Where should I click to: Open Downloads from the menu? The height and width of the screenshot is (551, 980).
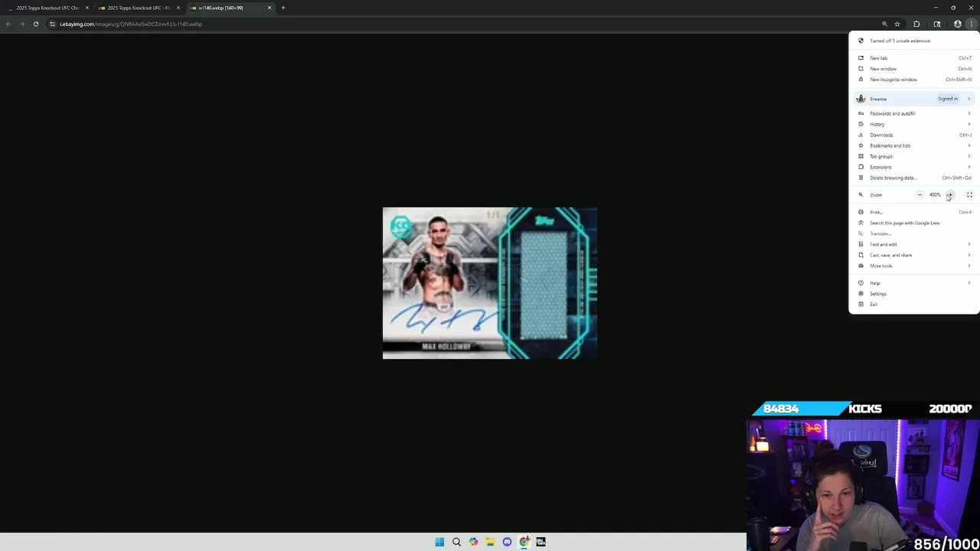point(914,135)
